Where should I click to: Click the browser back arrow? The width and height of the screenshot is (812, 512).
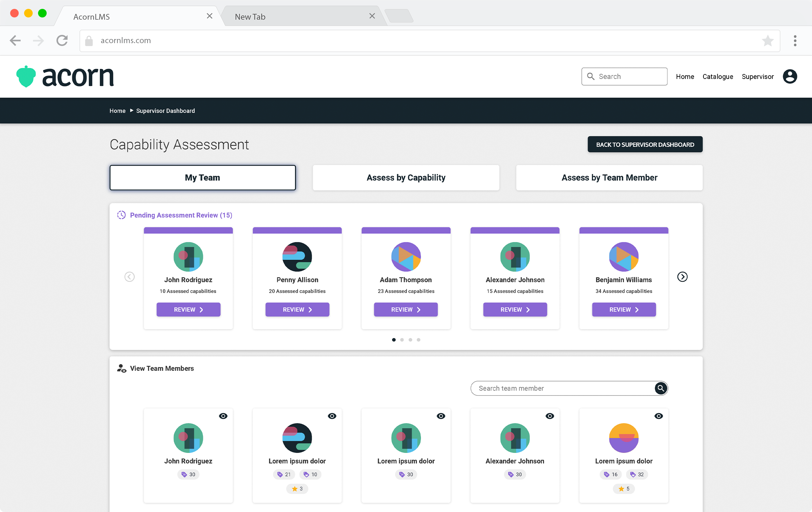15,41
